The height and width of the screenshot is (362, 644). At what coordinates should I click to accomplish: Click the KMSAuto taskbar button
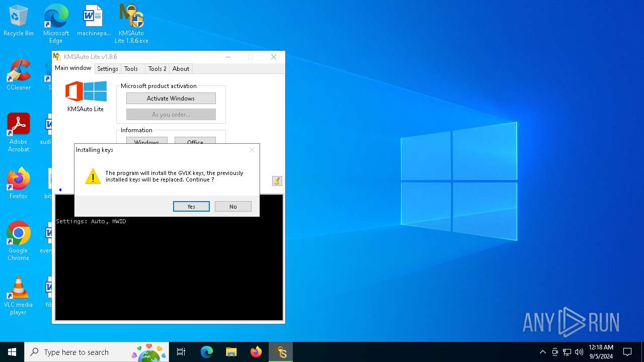pos(281,352)
